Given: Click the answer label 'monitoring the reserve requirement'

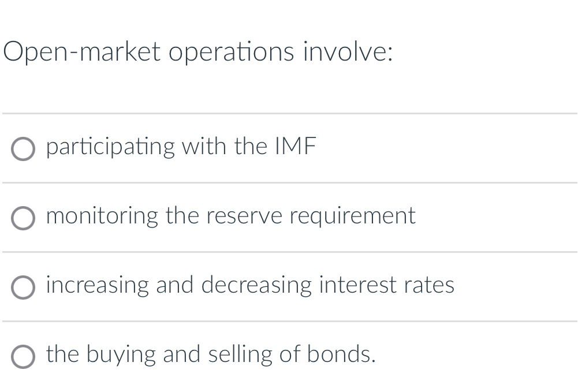Looking at the screenshot, I should click(231, 216).
